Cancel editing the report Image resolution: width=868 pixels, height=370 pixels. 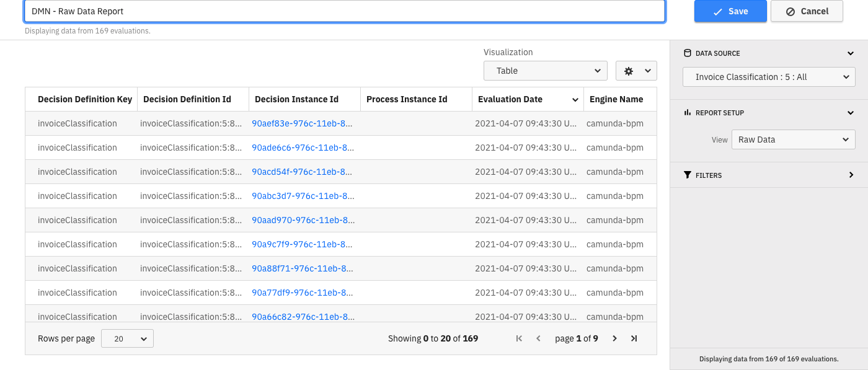[x=807, y=11]
